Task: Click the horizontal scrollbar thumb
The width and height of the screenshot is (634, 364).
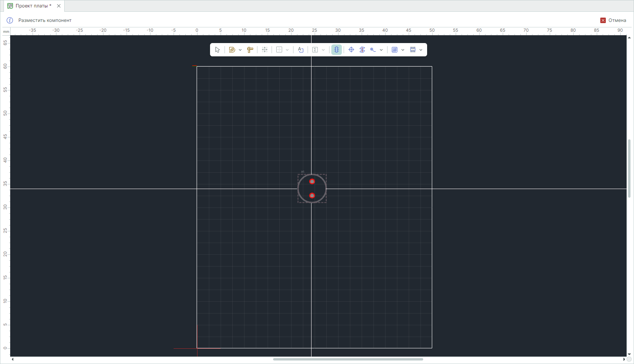Action: coord(348,359)
